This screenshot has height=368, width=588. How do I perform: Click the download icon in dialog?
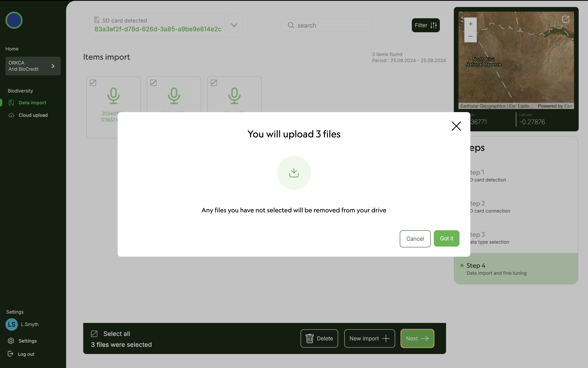[x=294, y=173]
